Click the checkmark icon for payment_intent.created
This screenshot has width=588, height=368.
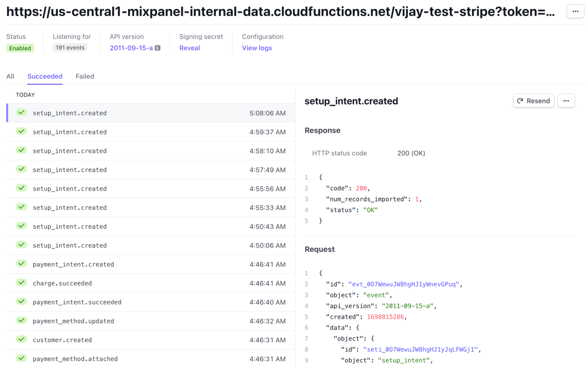[21, 264]
